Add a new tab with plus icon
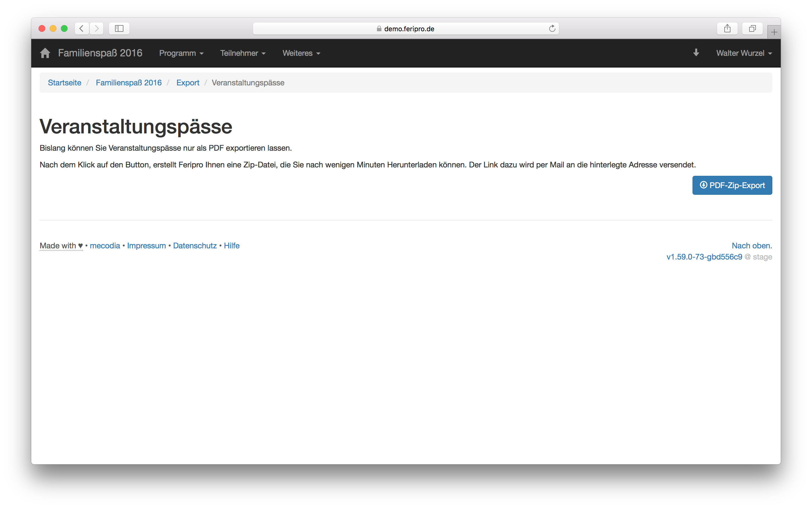This screenshot has width=812, height=509. (774, 32)
